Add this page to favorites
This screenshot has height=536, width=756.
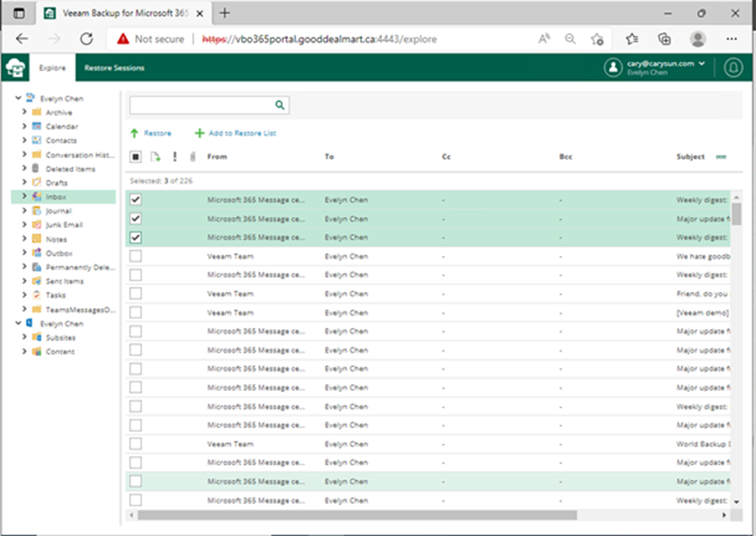(x=597, y=39)
